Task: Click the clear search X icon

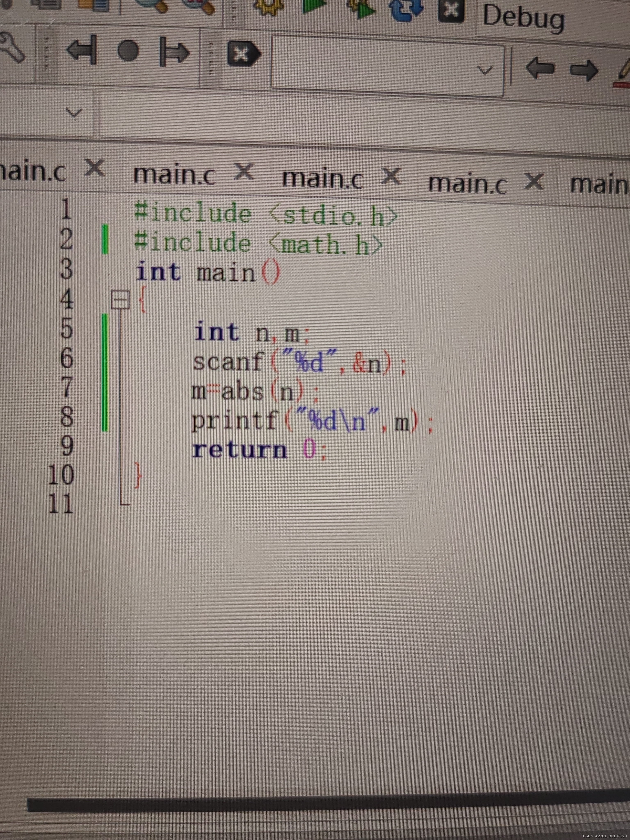Action: (x=244, y=54)
